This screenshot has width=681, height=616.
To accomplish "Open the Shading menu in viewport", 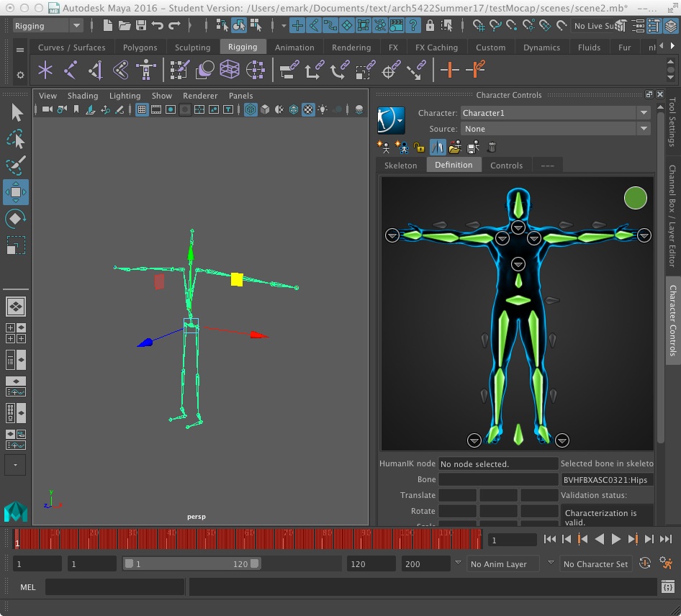I will tap(83, 96).
